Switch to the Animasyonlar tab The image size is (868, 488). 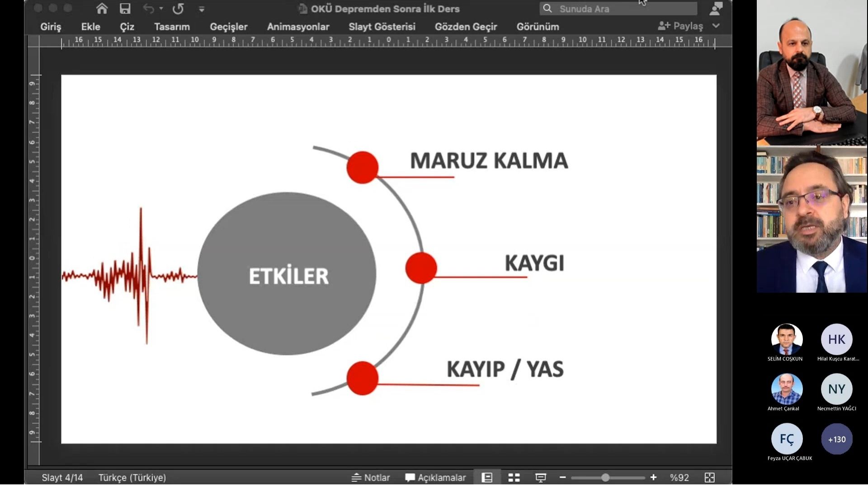point(298,27)
